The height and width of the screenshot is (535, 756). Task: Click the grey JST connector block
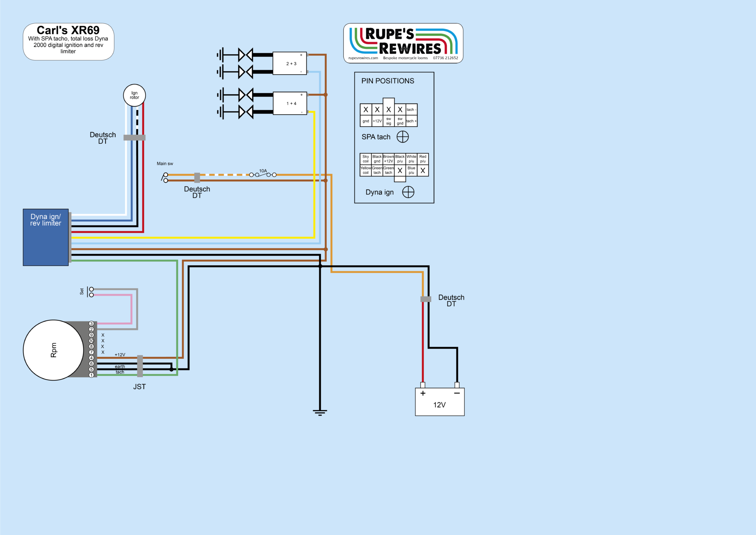pos(140,366)
